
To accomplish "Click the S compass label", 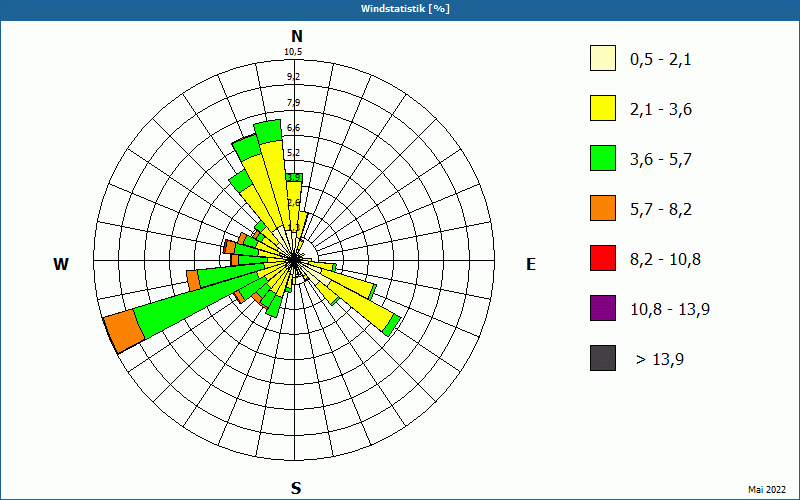I will [296, 488].
